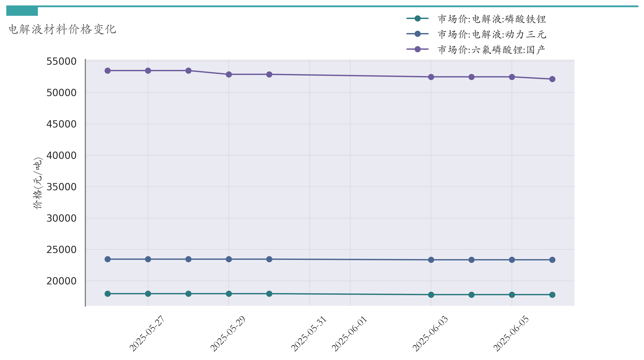The height and width of the screenshot is (360, 644).
Task: Click the teal rectangle in the top-left corner
Action: [x=22, y=11]
